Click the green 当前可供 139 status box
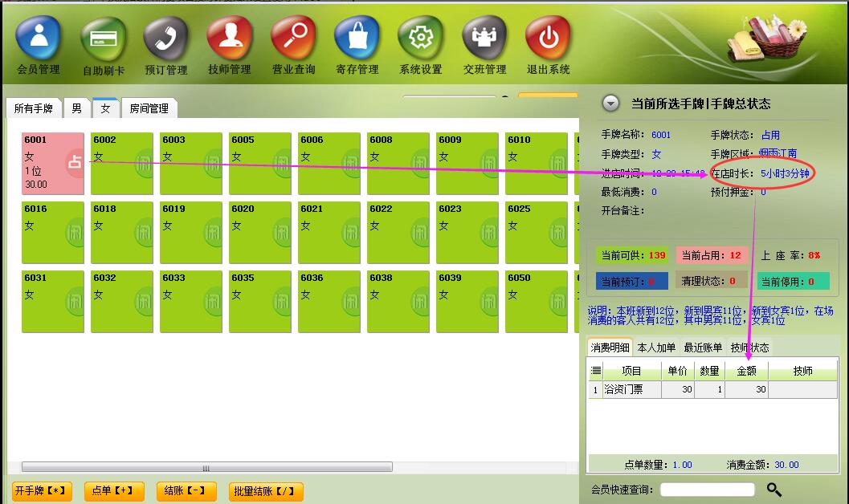The image size is (849, 504). click(632, 255)
